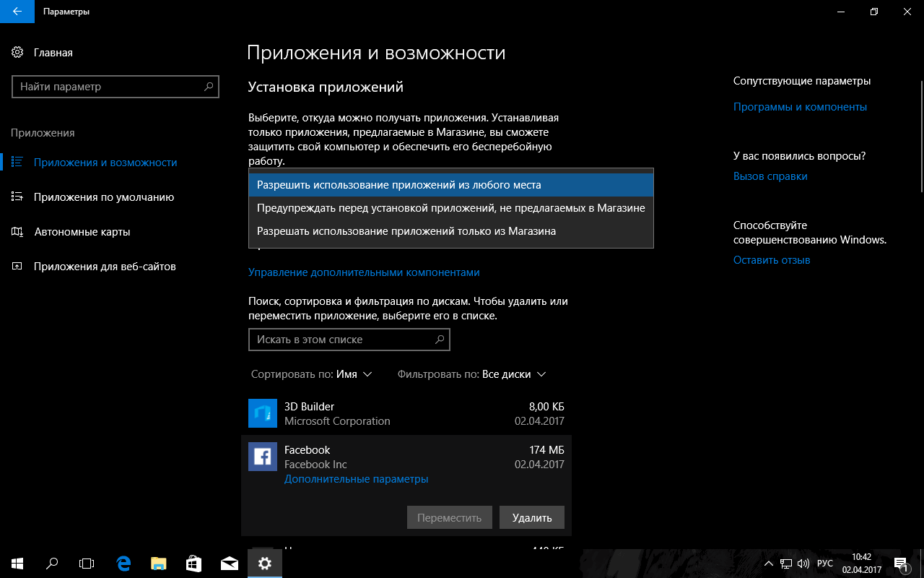The image size is (924, 578).
Task: Open the Главная home page
Action: coord(43,53)
